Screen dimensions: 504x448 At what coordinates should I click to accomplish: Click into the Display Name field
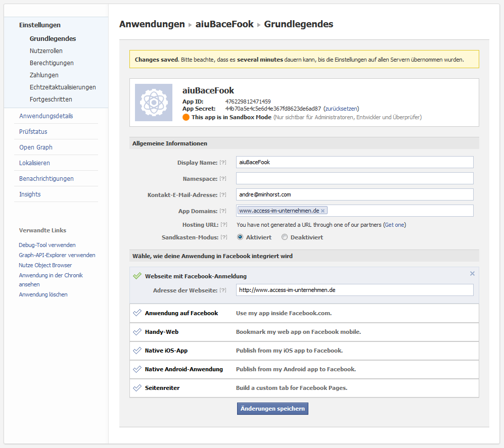(x=354, y=162)
